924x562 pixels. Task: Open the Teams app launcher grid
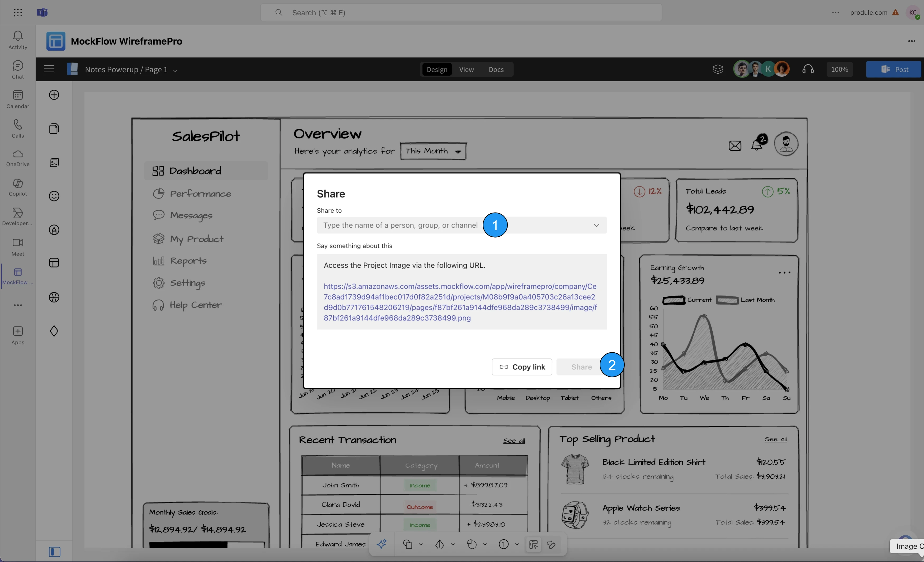pos(18,12)
